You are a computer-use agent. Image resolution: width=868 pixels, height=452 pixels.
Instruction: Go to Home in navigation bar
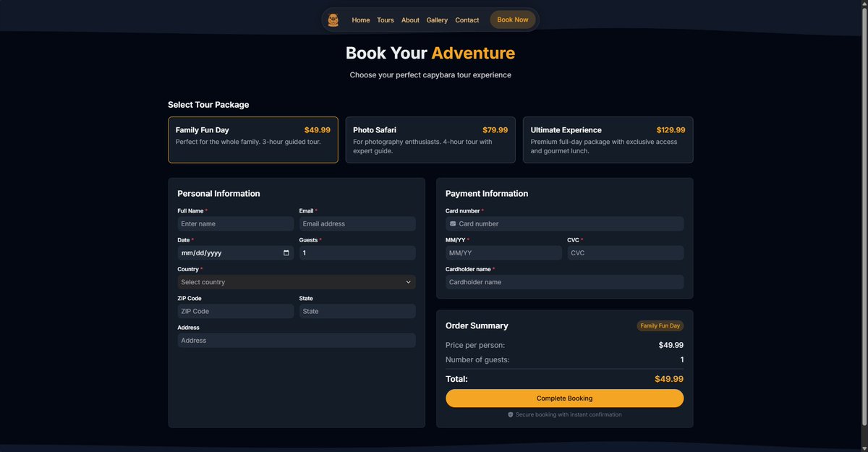pos(361,20)
